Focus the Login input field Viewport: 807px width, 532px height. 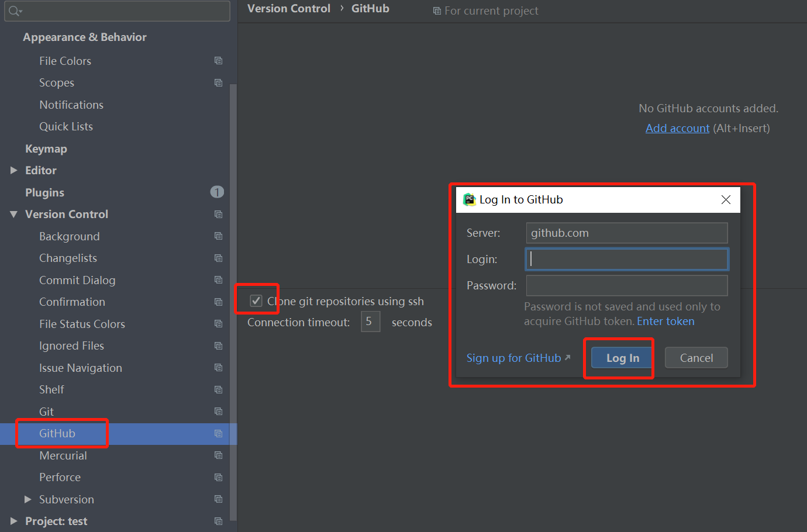point(627,259)
